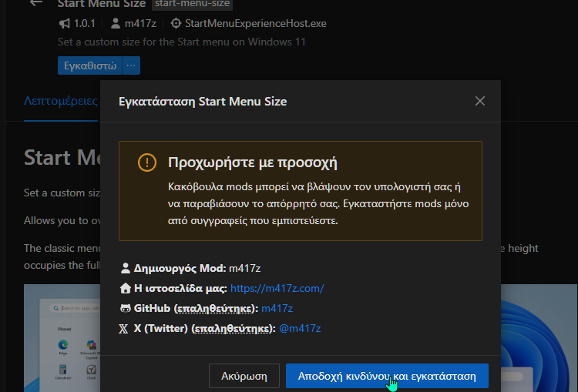Open the https://m417z.com/ homepage link
The width and height of the screenshot is (578, 392).
click(x=277, y=288)
